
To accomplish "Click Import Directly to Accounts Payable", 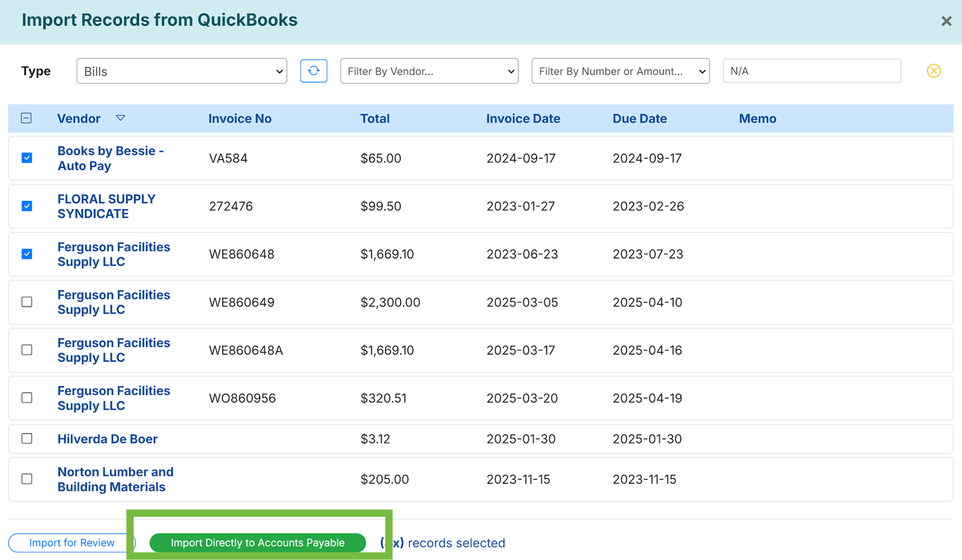I will pos(257,543).
